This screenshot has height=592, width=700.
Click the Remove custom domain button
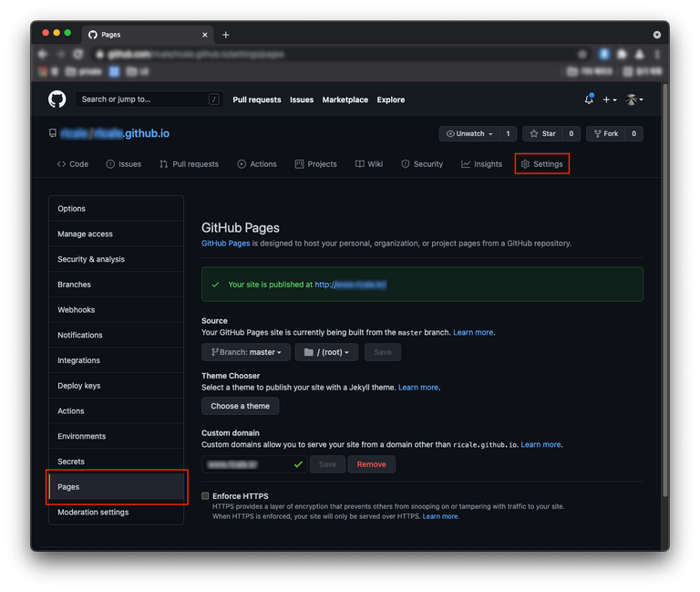click(x=372, y=464)
